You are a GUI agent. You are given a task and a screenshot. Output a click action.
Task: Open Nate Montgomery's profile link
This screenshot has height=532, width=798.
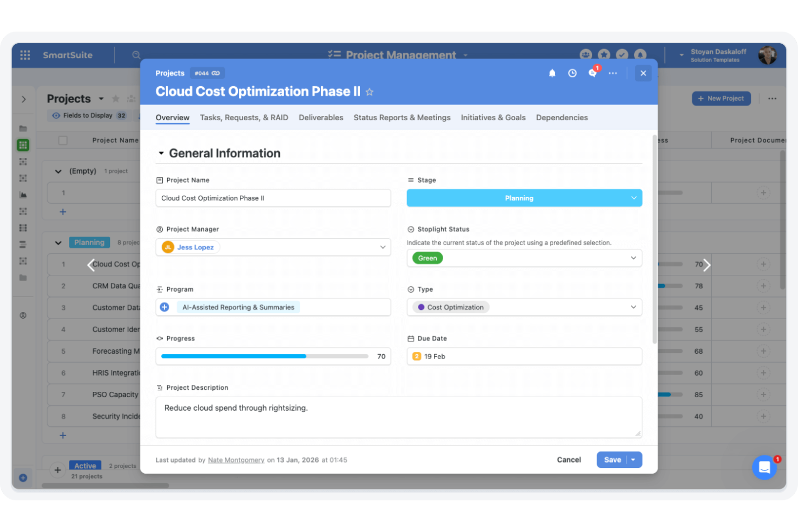point(236,460)
